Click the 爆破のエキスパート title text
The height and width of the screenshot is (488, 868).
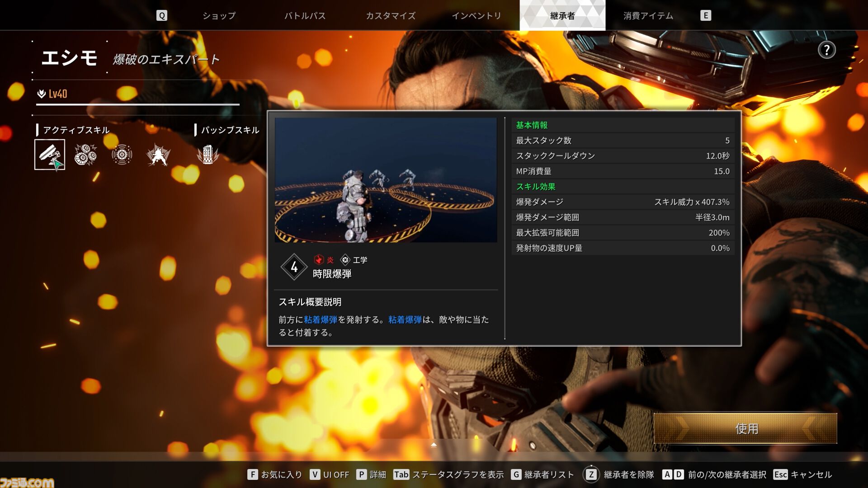(x=166, y=59)
